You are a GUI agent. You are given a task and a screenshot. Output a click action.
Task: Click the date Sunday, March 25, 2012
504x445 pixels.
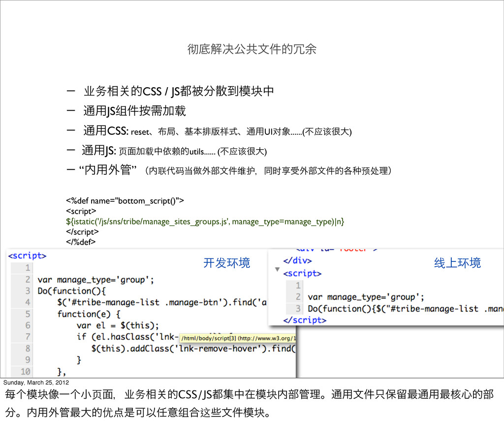[36, 382]
